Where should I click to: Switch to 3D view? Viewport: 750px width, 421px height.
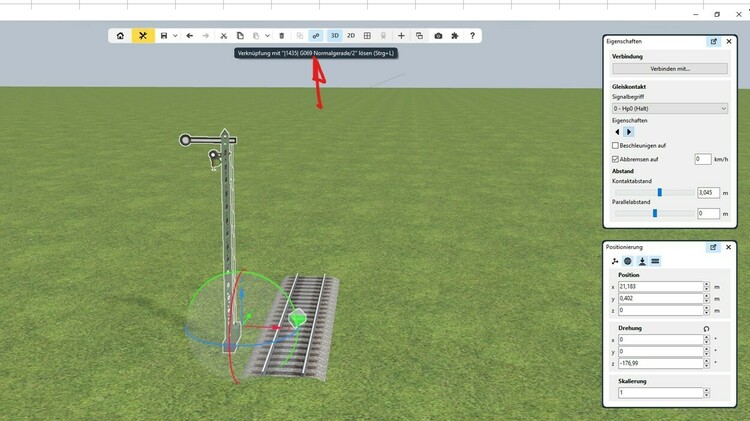point(335,36)
